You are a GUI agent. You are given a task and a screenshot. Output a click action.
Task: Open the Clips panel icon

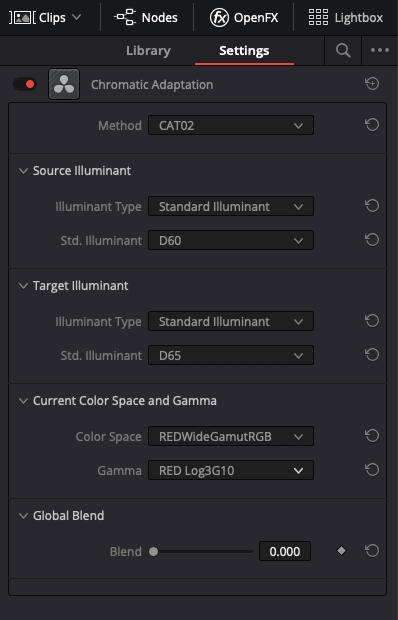[22, 17]
